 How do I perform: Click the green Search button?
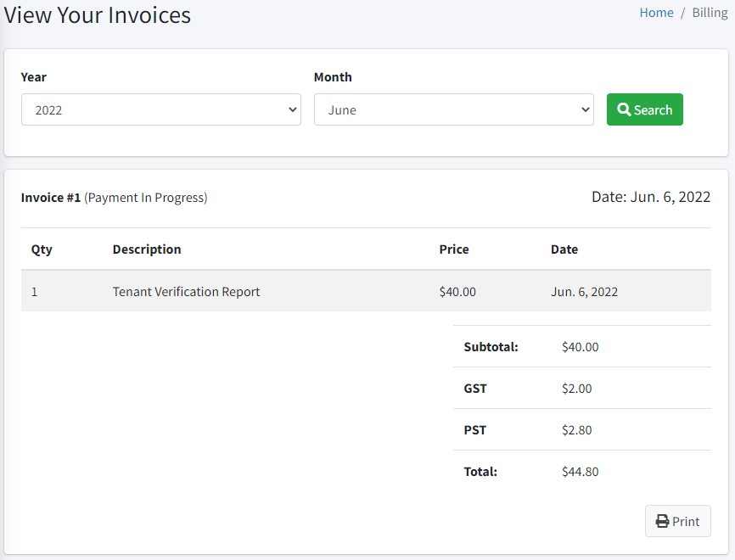click(x=644, y=109)
